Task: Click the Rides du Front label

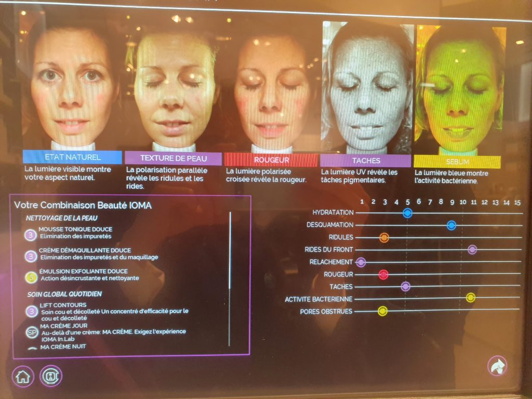Action: coord(329,249)
